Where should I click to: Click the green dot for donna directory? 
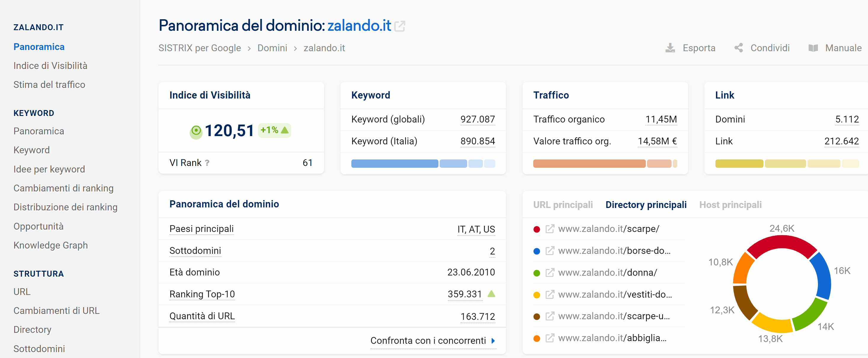click(537, 273)
